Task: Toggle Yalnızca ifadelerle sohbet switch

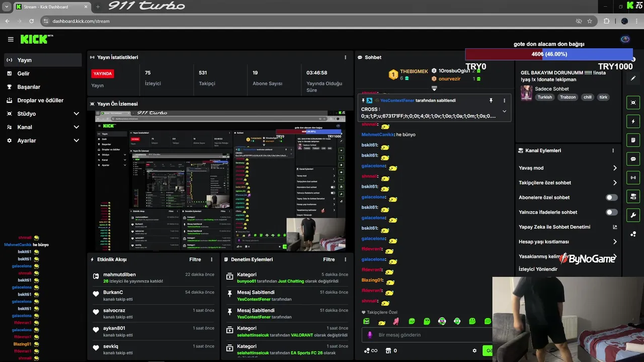Action: [x=612, y=212]
